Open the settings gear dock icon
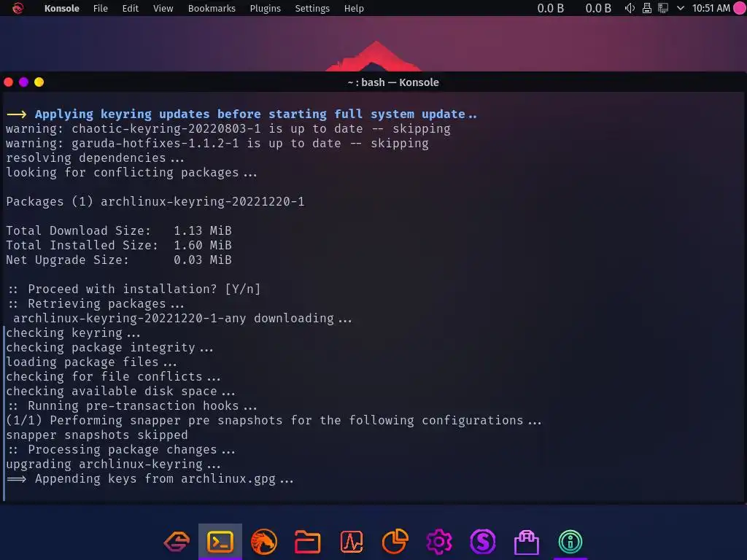This screenshot has width=747, height=560. coord(438,542)
